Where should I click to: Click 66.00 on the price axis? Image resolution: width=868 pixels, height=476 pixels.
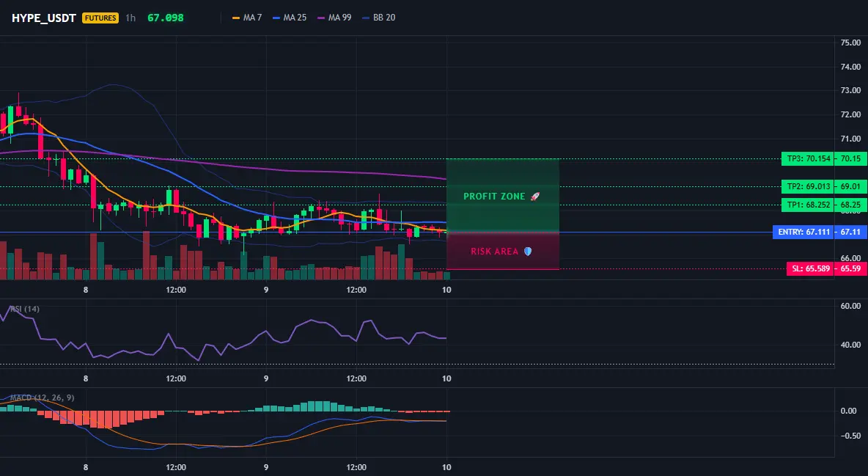[x=850, y=258]
